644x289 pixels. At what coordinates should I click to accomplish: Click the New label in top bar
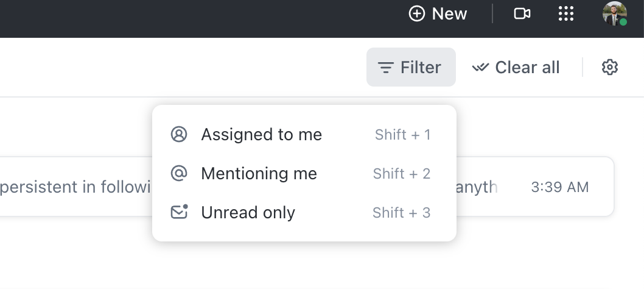[x=449, y=14]
